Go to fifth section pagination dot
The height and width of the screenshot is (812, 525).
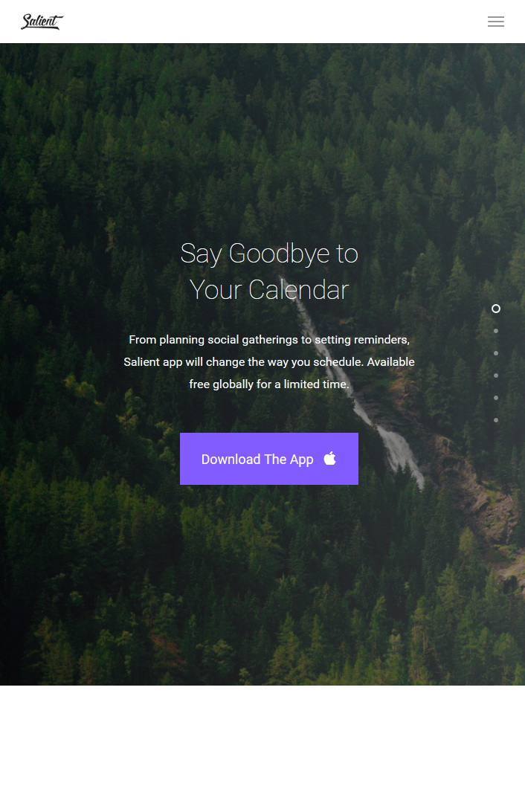pos(495,398)
